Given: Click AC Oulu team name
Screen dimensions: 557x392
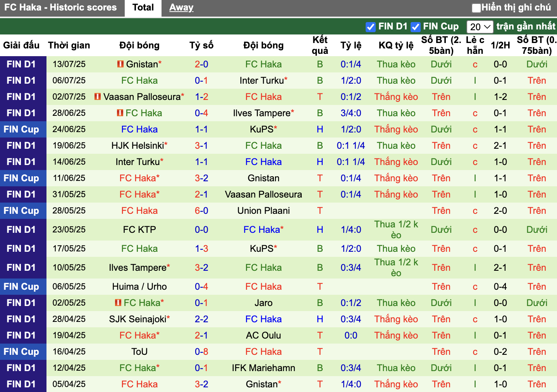Looking at the screenshot, I should click(x=263, y=335).
